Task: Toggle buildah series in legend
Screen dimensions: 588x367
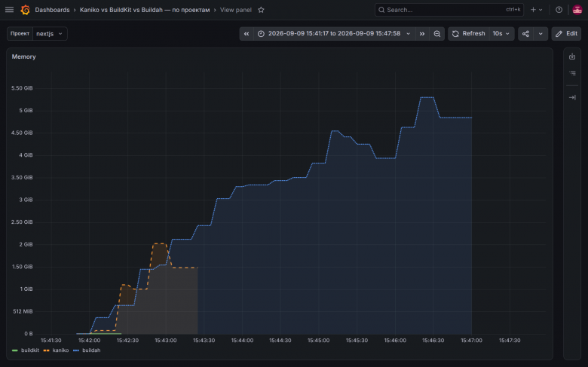Action: [x=91, y=350]
